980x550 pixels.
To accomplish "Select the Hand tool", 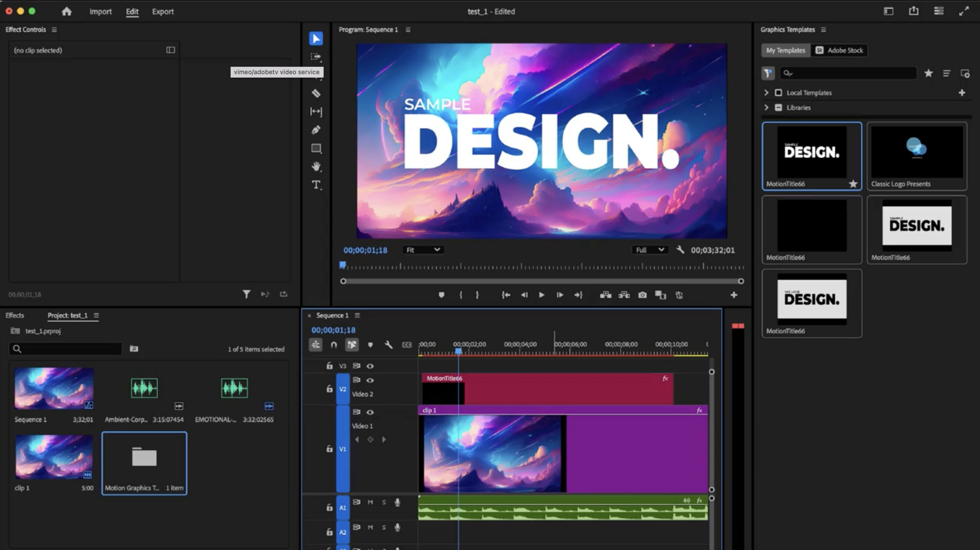I will click(x=316, y=166).
